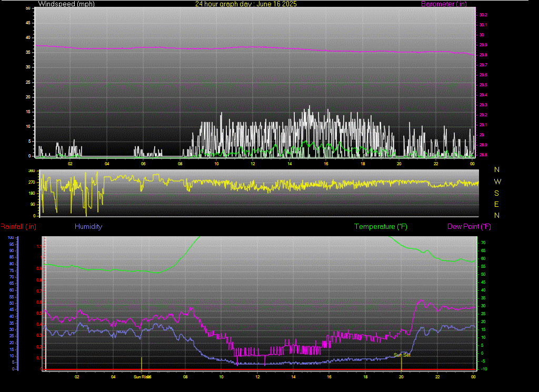Click the 0.2 tick on the red rainfall axis

[x=39, y=347]
